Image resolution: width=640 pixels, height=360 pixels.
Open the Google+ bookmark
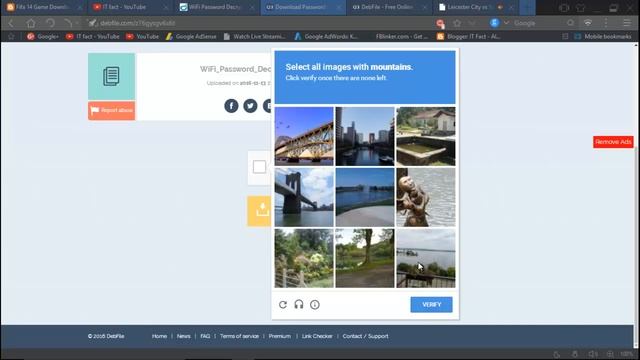click(43, 36)
